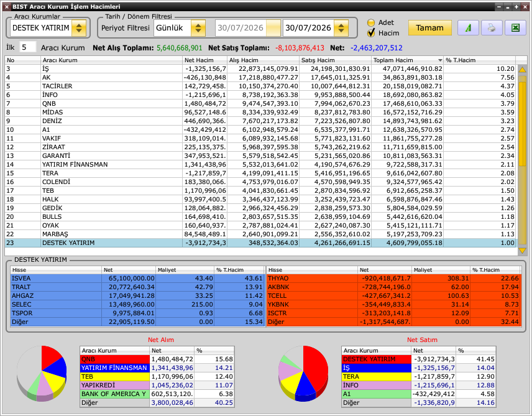Click the TSPOR stock row
The width and height of the screenshot is (532, 416).
coord(137,313)
